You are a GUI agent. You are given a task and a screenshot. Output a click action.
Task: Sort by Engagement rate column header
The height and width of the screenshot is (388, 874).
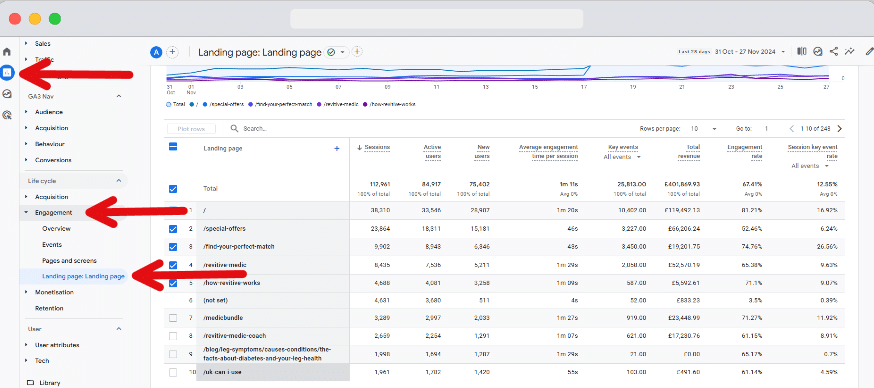coord(745,152)
